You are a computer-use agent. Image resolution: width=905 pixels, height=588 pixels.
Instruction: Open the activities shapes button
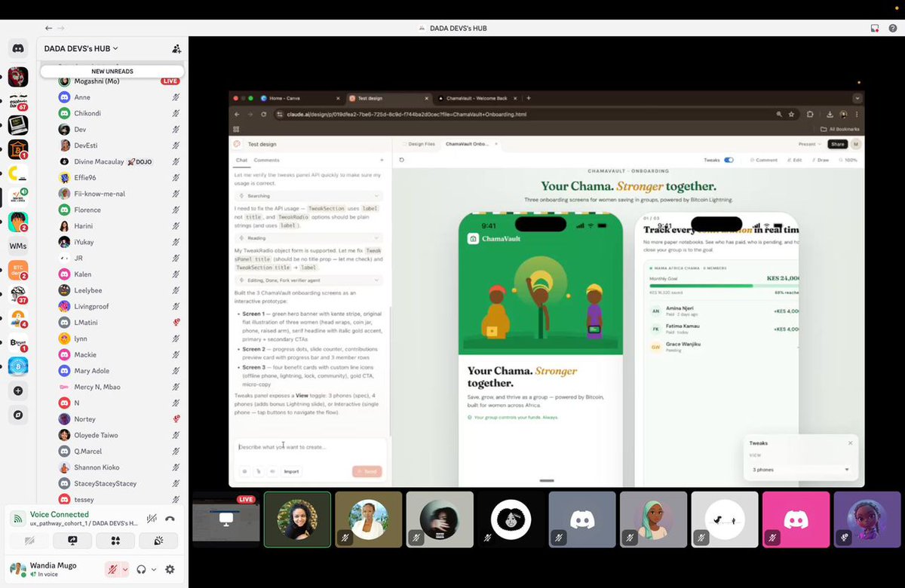pos(115,541)
